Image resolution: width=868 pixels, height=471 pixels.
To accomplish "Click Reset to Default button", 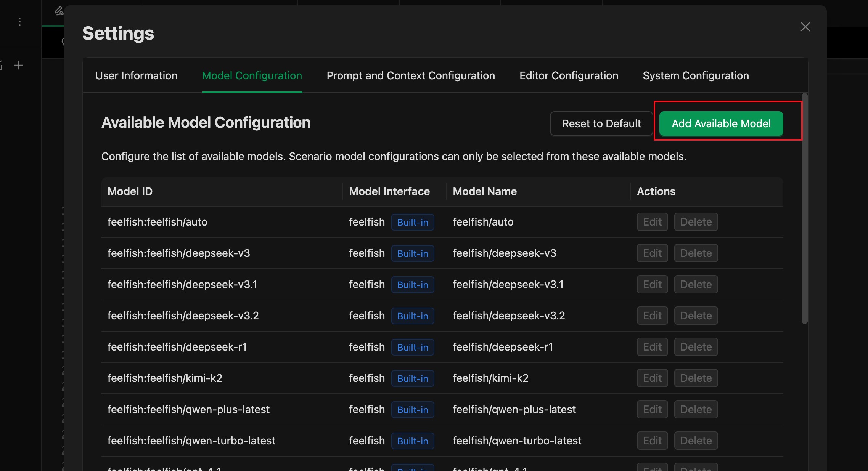I will point(601,123).
